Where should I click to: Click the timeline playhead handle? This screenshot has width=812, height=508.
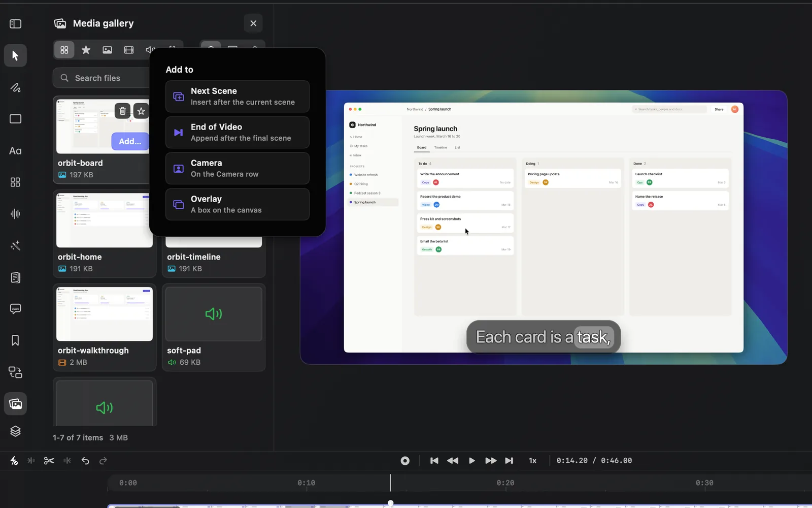[x=391, y=503]
